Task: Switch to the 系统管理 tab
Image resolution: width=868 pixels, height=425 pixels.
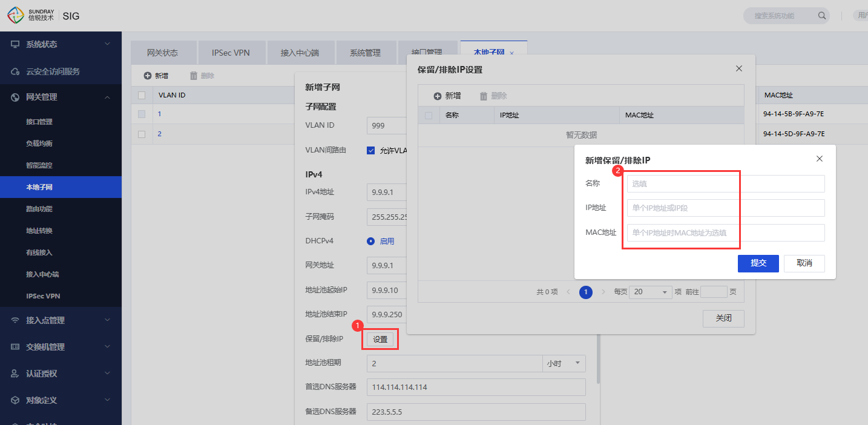Action: pos(365,53)
